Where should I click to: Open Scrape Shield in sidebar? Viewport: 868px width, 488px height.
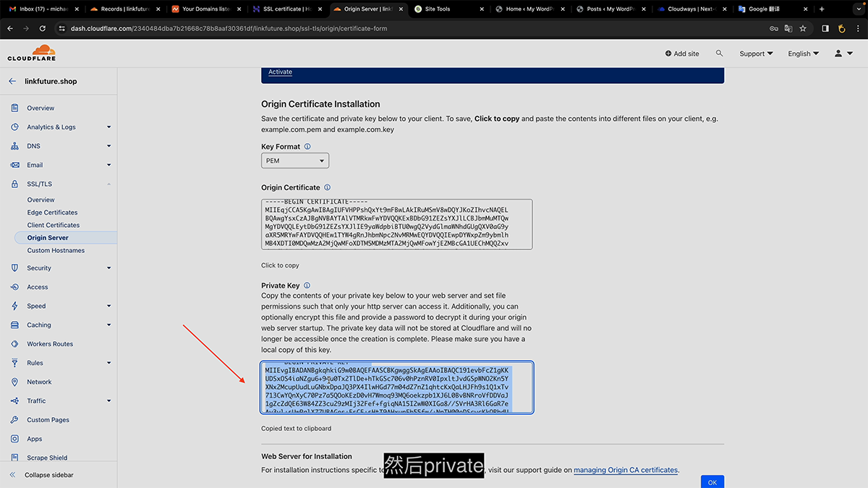pyautogui.click(x=47, y=458)
